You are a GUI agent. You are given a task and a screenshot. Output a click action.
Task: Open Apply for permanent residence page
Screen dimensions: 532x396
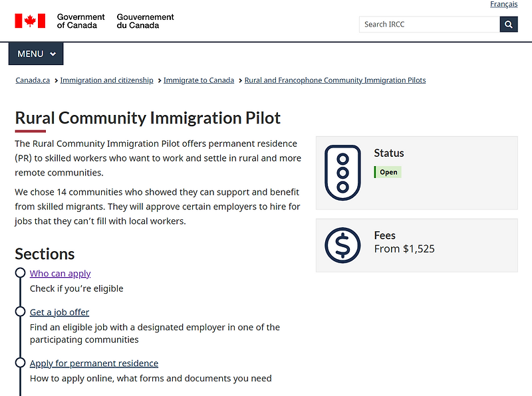(x=94, y=363)
